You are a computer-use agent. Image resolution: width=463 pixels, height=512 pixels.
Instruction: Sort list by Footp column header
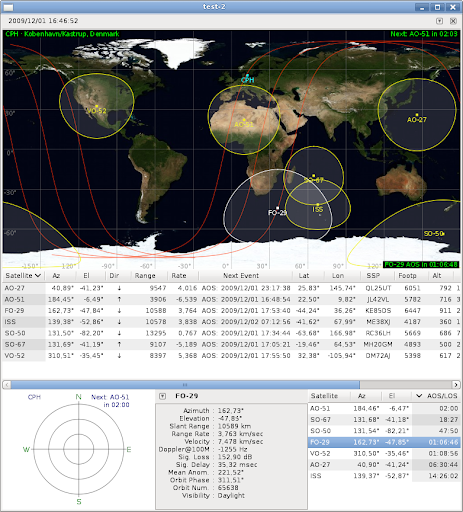coord(411,276)
